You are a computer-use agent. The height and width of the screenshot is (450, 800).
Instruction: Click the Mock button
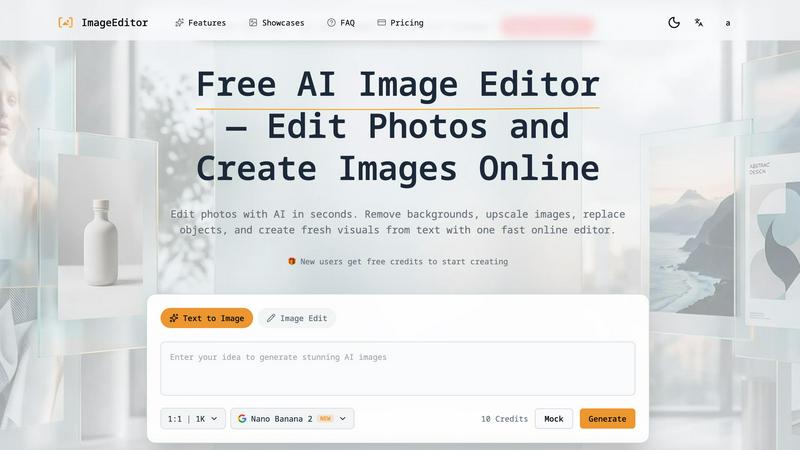[554, 419]
